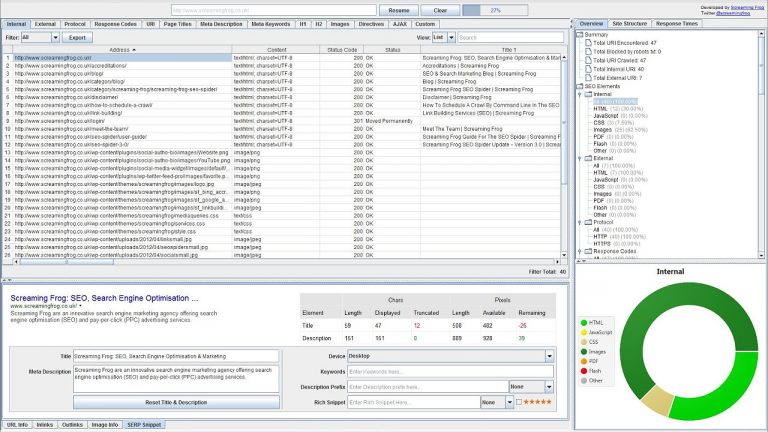The height and width of the screenshot is (432, 768).
Task: Open the Meta Description tab
Action: pos(221,24)
